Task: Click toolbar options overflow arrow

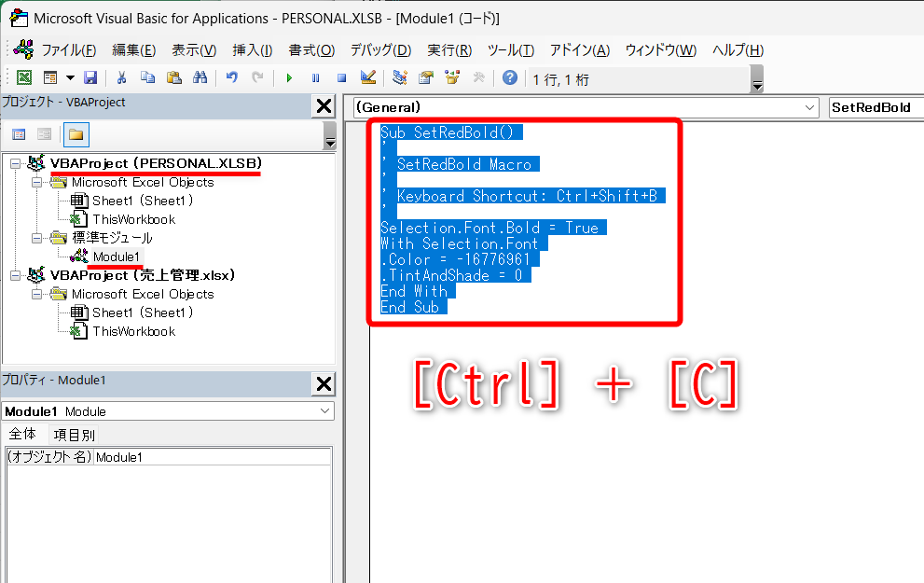Action: click(757, 79)
